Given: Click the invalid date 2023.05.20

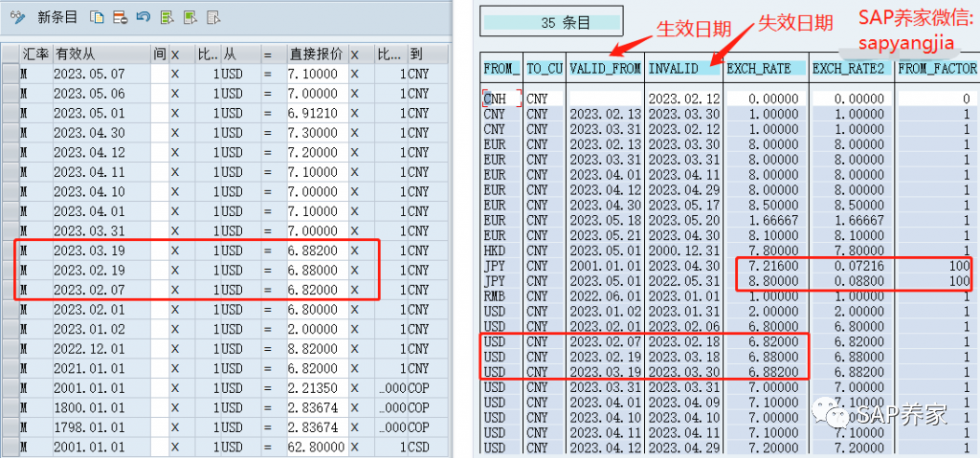Looking at the screenshot, I should point(683,220).
